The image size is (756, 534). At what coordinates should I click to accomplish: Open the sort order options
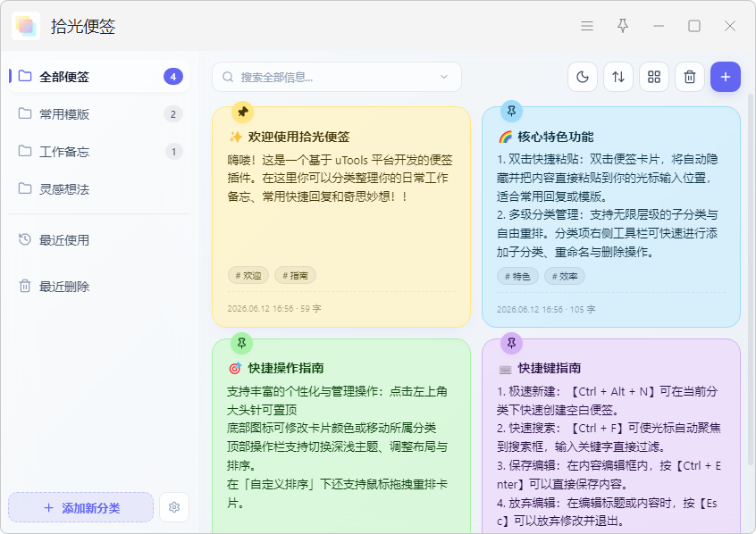coord(618,77)
